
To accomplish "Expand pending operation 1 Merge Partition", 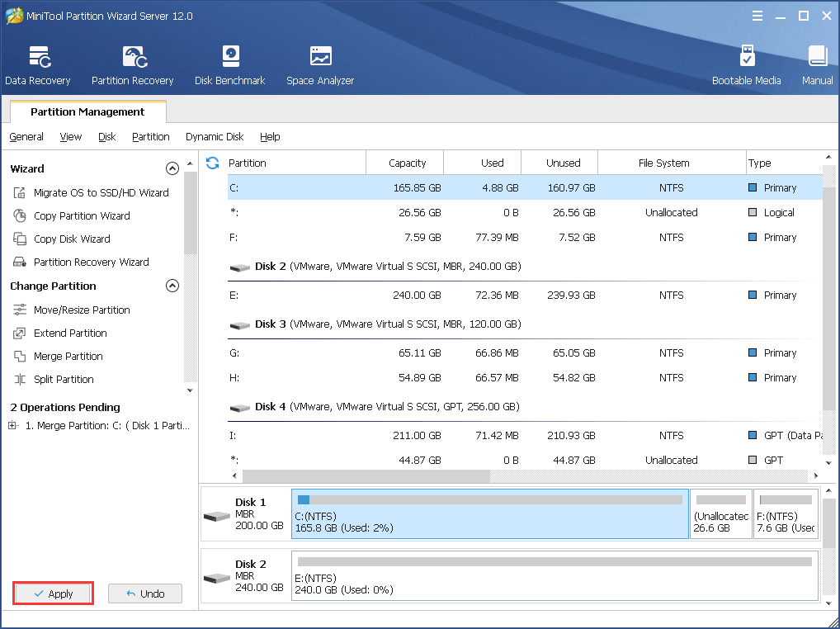I will tap(12, 426).
